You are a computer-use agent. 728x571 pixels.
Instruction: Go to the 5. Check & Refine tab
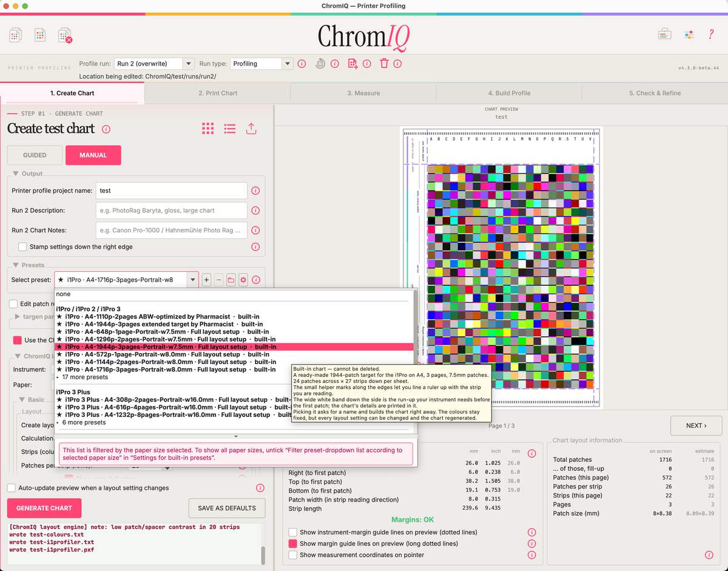655,93
